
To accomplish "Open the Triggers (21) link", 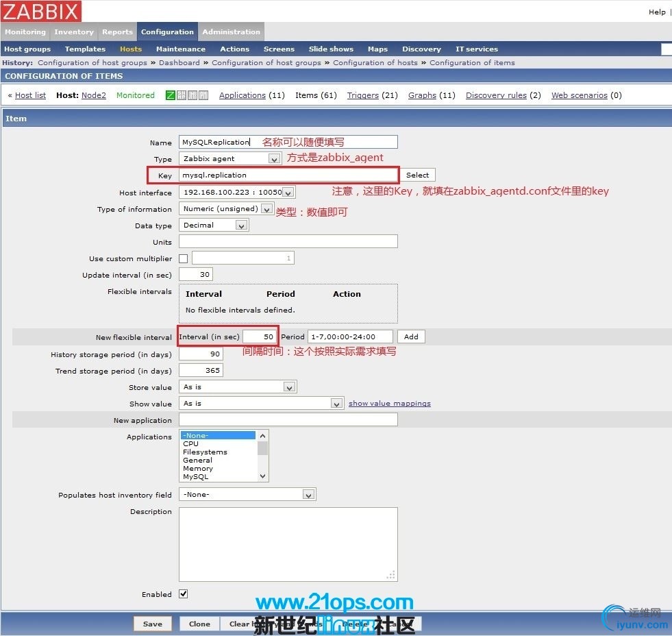I will 362,95.
